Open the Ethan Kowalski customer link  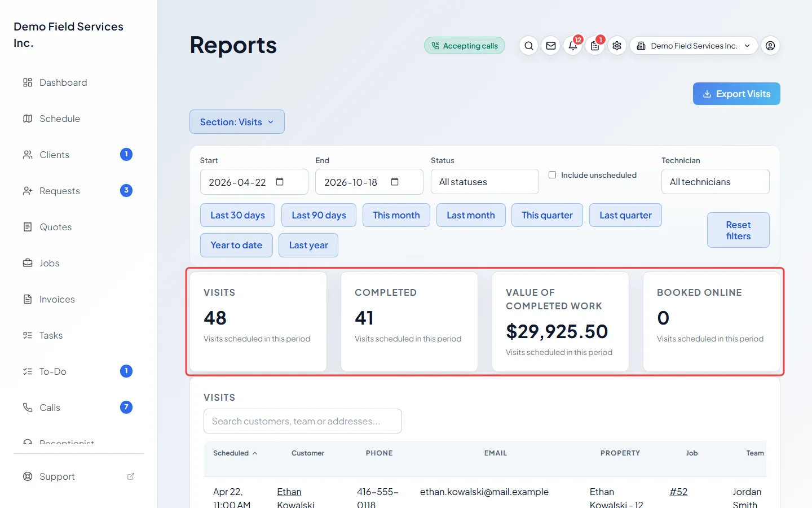[x=295, y=498]
